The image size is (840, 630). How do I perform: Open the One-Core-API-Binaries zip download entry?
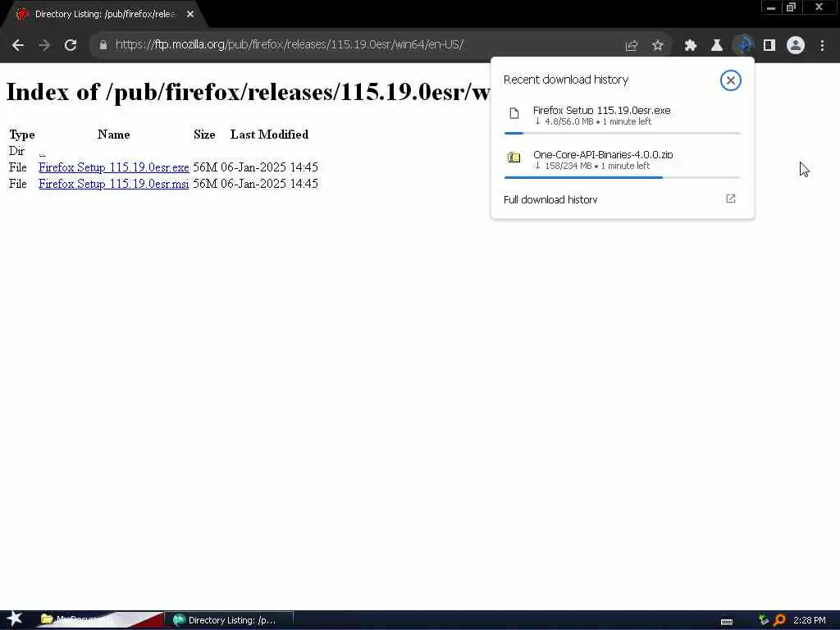(623, 160)
